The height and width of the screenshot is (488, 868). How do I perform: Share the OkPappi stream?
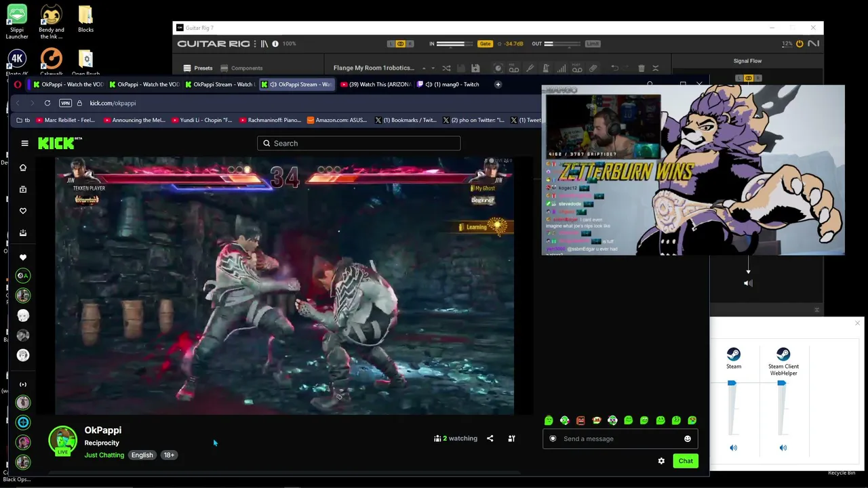coord(490,439)
